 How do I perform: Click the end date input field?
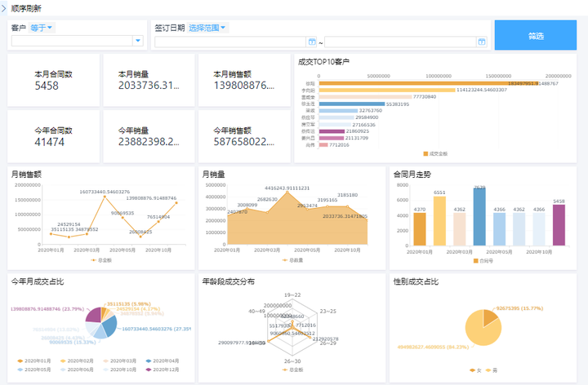(400, 42)
